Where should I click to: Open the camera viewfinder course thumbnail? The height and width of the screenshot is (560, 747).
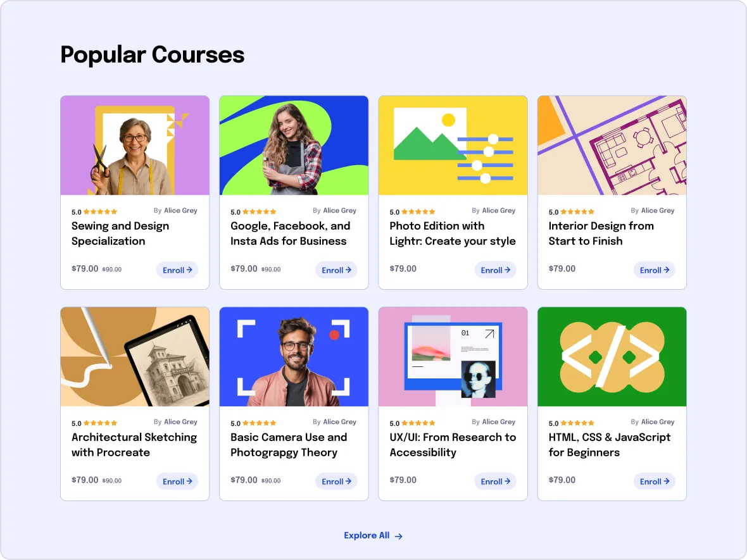point(294,357)
